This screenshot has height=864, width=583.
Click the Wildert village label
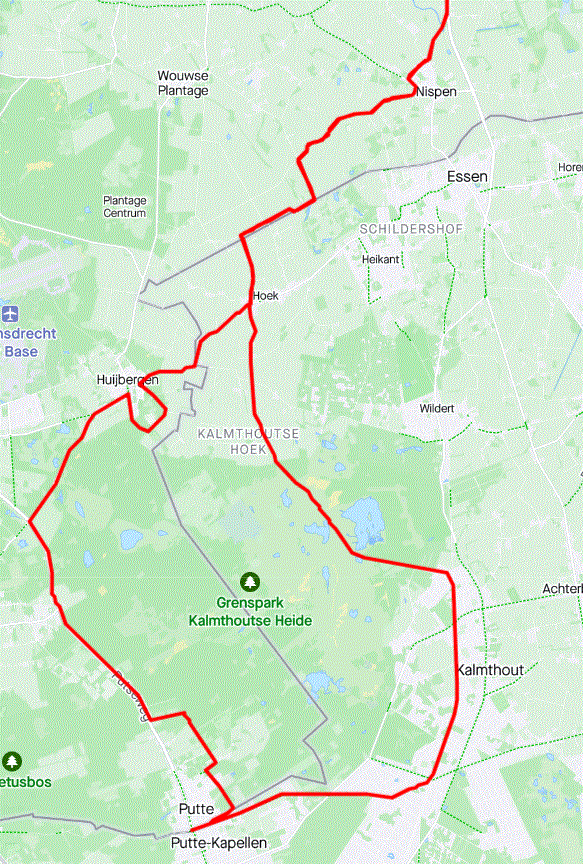pyautogui.click(x=437, y=408)
